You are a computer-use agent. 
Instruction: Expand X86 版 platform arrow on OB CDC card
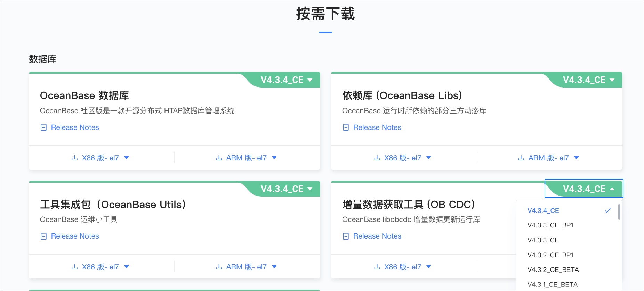tap(429, 267)
